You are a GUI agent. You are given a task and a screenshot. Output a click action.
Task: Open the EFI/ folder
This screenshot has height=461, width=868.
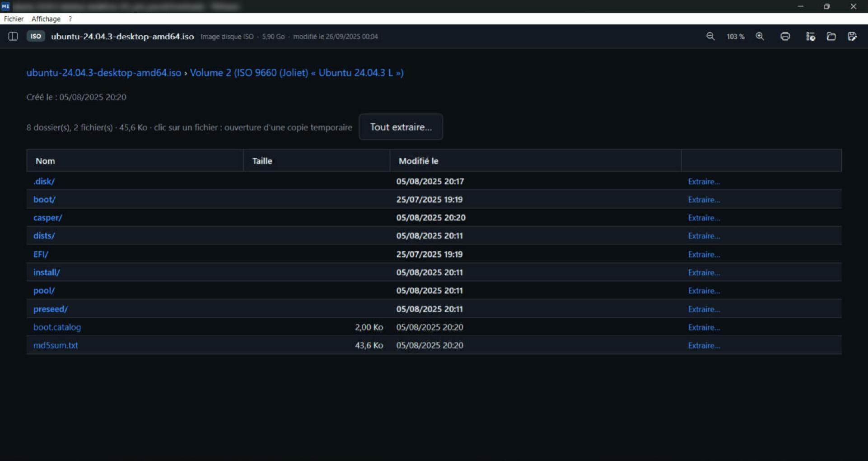[x=41, y=254]
